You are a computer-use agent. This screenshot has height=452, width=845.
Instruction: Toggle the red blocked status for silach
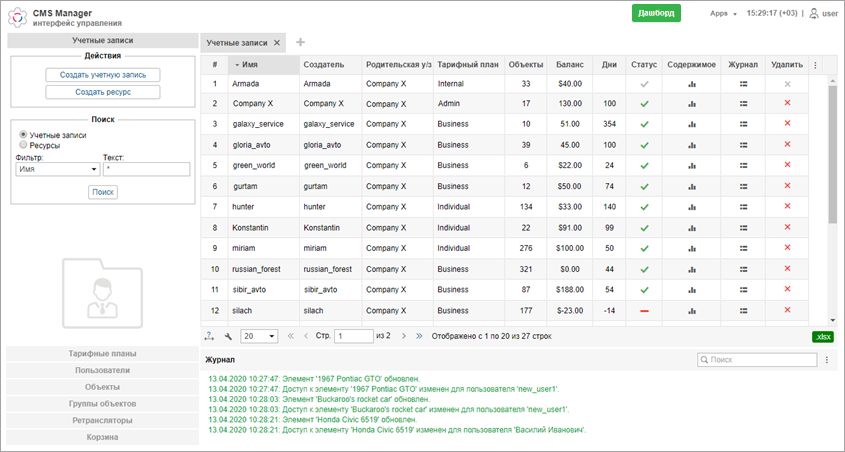[644, 311]
